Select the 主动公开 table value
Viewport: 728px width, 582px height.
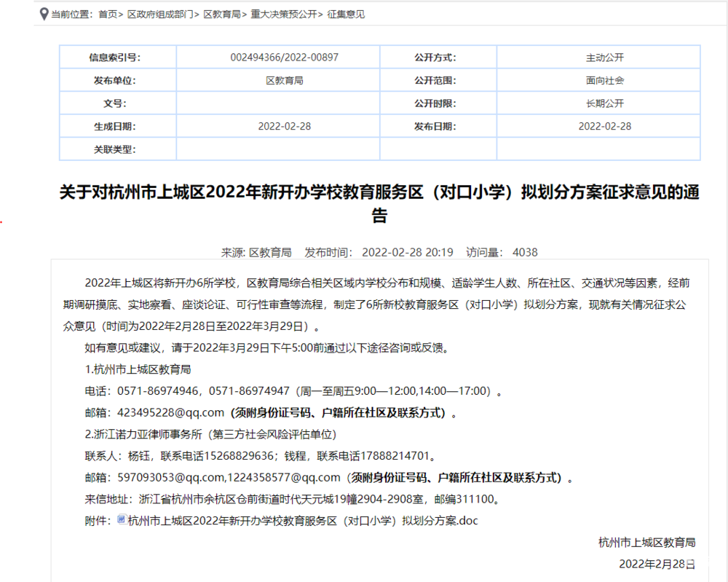tap(605, 57)
